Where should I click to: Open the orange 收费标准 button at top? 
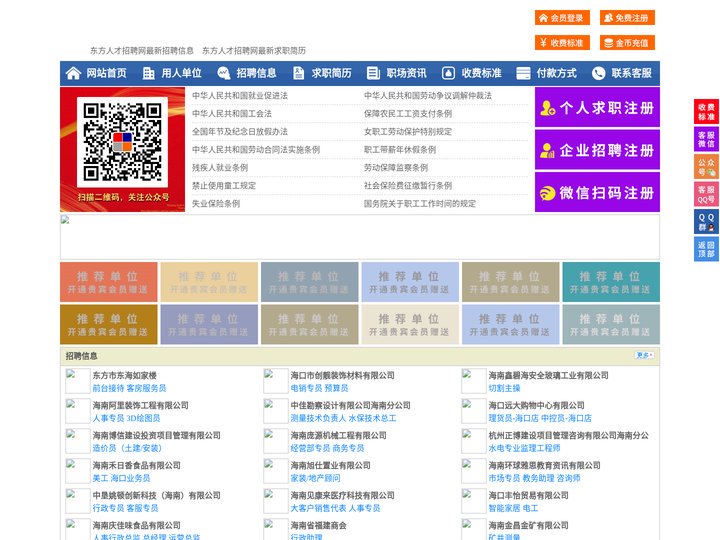point(562,43)
